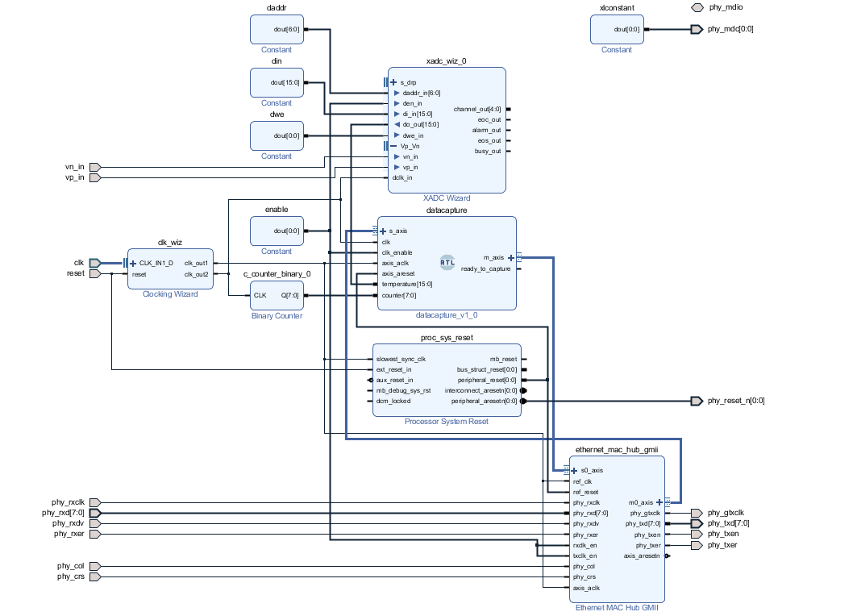Click the proc_sys_reset block title
Screen dimensions: 857x616
pos(447,338)
